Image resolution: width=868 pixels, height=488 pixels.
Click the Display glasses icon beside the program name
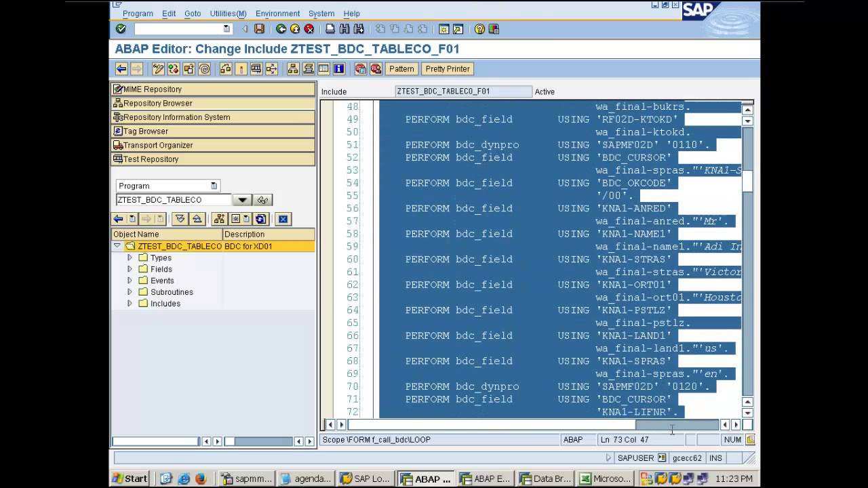(x=262, y=200)
